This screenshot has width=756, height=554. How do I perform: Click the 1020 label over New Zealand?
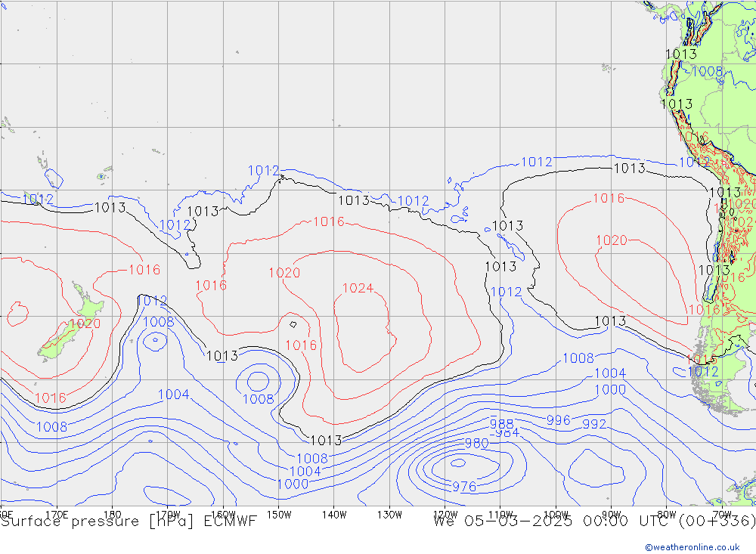(x=85, y=323)
